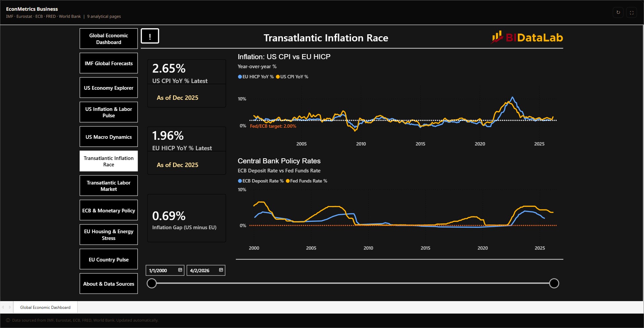Open the US Macro Dynamics page
The image size is (644, 328).
pyautogui.click(x=109, y=137)
